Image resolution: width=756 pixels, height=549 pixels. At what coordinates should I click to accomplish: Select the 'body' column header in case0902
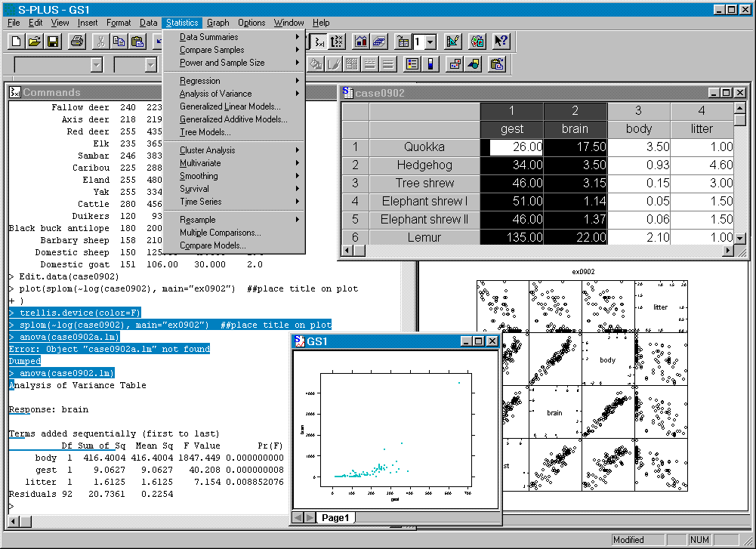tap(639, 128)
